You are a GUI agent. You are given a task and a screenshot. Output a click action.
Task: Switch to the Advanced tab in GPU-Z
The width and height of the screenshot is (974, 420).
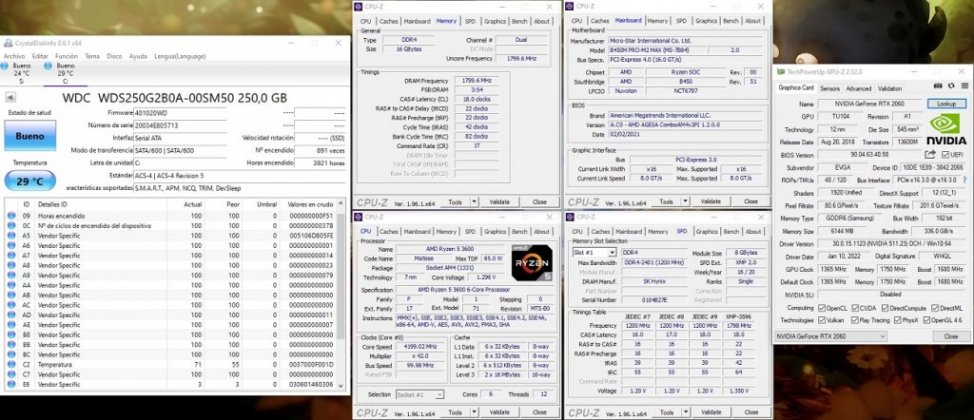[x=858, y=88]
